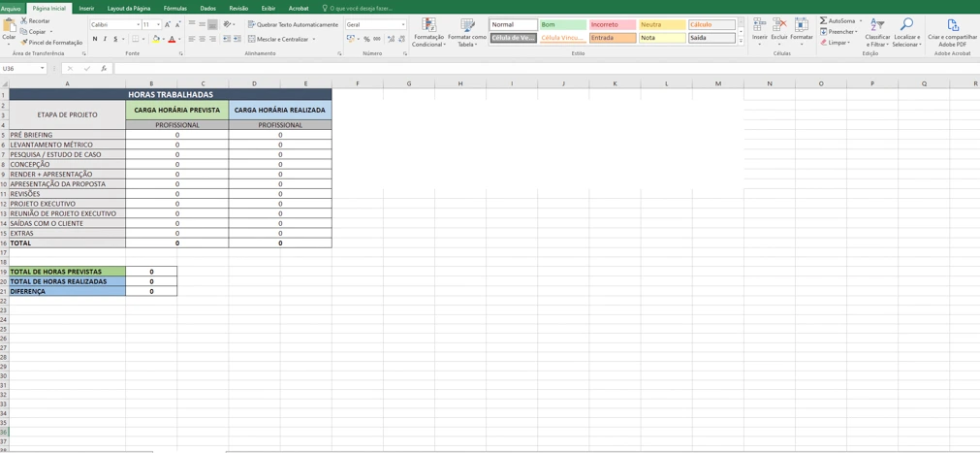The height and width of the screenshot is (453, 980).
Task: Select the TOTAL DE HORAS PREVISTAS cell
Action: 67,272
